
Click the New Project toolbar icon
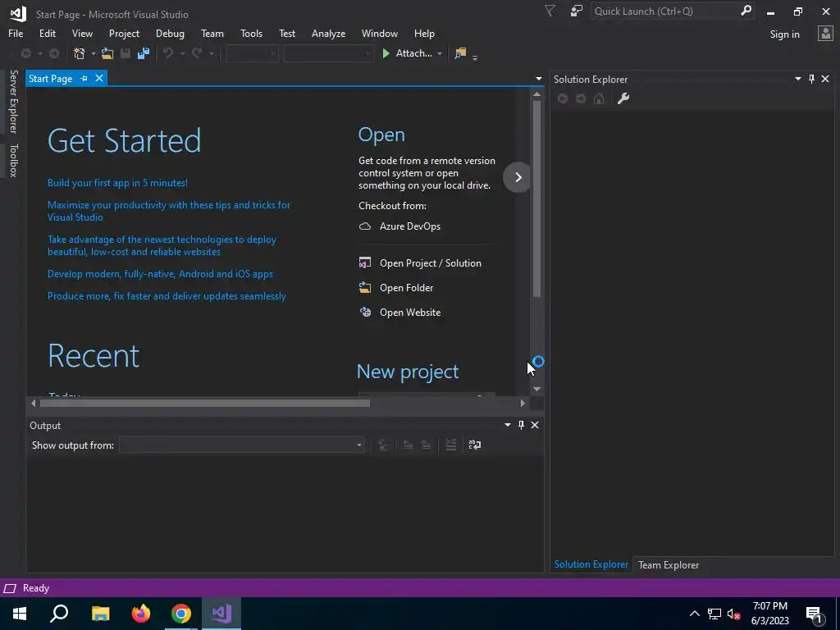click(80, 53)
